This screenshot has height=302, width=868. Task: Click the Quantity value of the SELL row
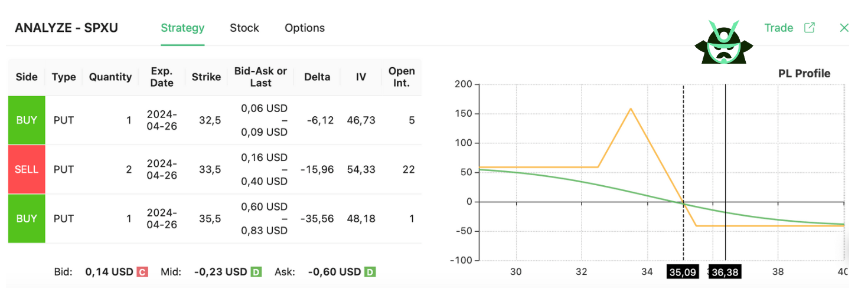(129, 169)
